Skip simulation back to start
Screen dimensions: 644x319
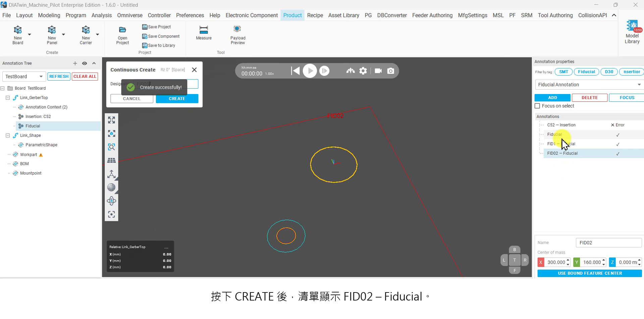[295, 71]
